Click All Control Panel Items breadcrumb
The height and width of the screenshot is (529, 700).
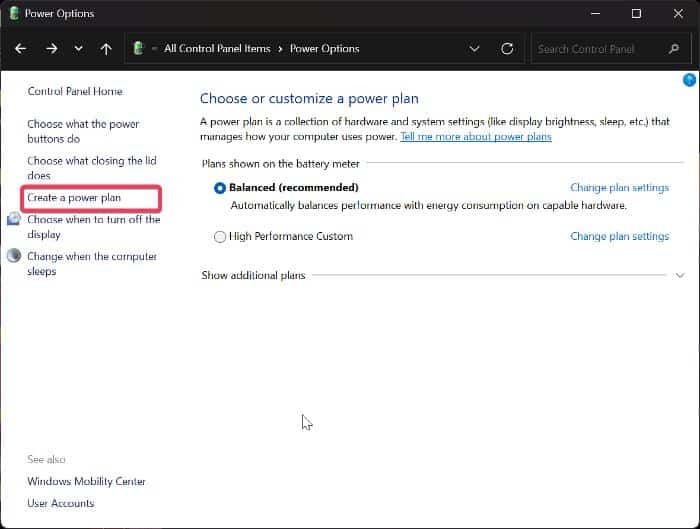point(217,48)
